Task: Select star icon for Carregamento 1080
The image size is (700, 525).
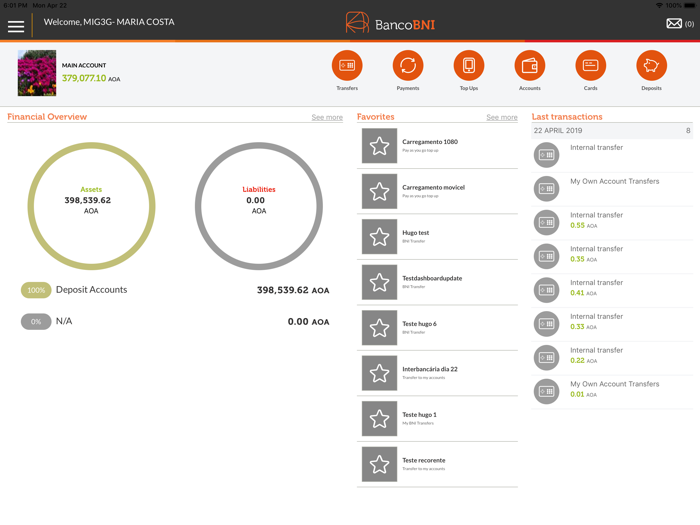Action: pos(379,146)
